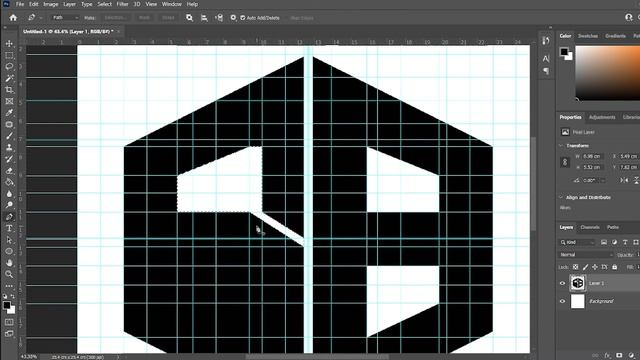
Task: Select the Eraser tool
Action: pyautogui.click(x=9, y=171)
